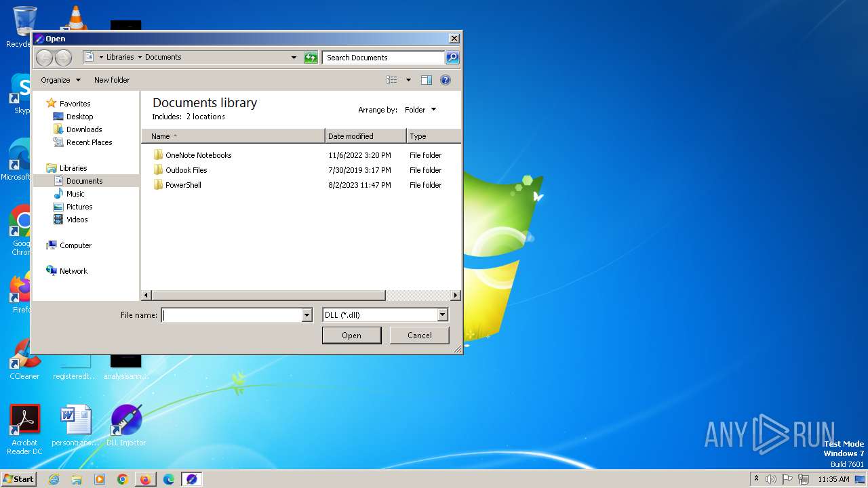Click the Back navigation arrow button
Viewport: 868px width, 488px height.
[44, 58]
